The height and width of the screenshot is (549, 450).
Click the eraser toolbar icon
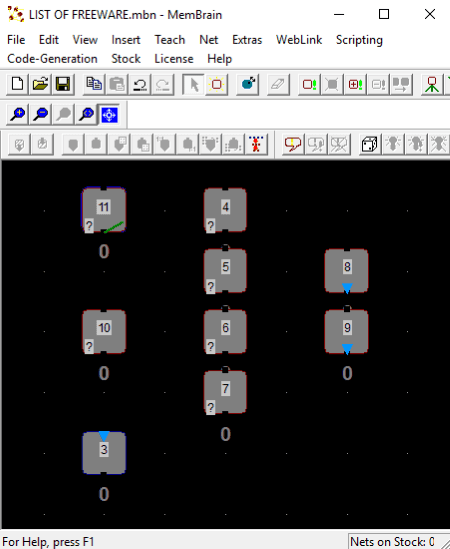(278, 84)
